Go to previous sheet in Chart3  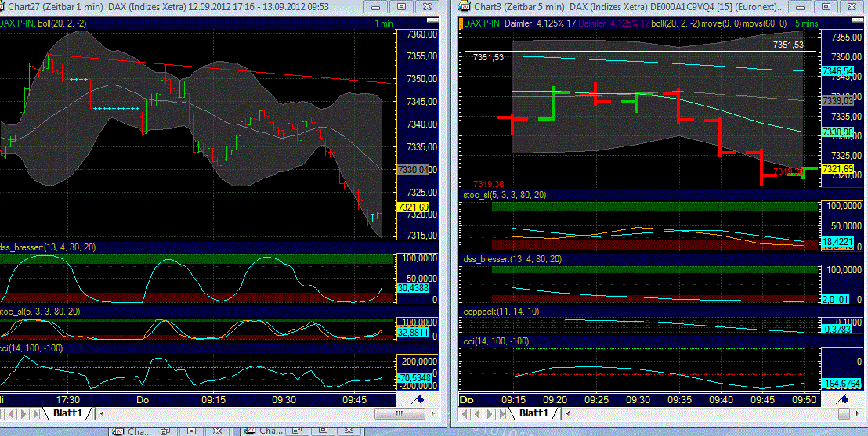tap(476, 413)
